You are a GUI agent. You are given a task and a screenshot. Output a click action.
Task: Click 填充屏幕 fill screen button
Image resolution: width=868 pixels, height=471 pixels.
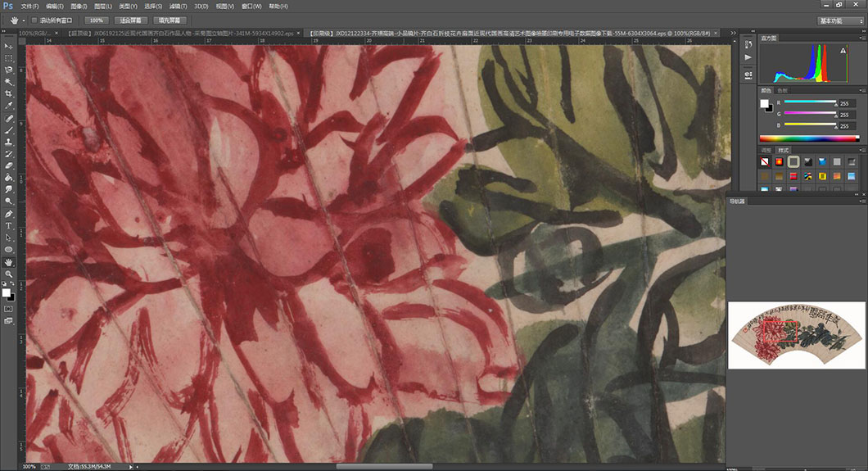tap(170, 20)
